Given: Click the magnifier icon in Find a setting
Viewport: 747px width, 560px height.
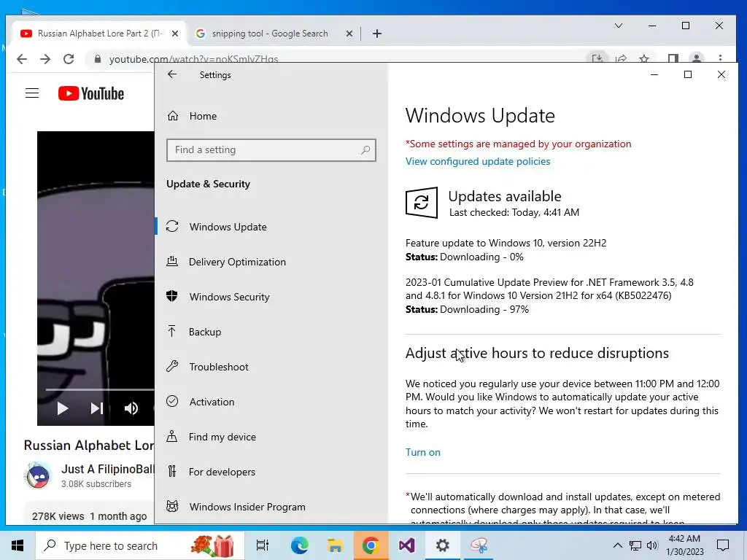Looking at the screenshot, I should (x=365, y=150).
